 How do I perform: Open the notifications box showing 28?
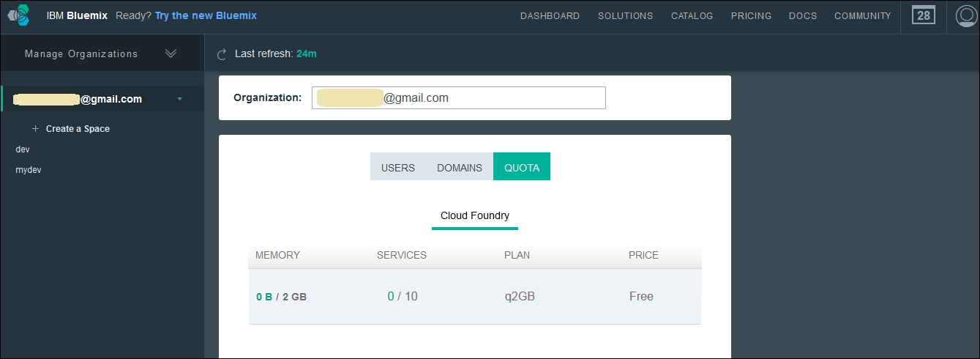924,15
